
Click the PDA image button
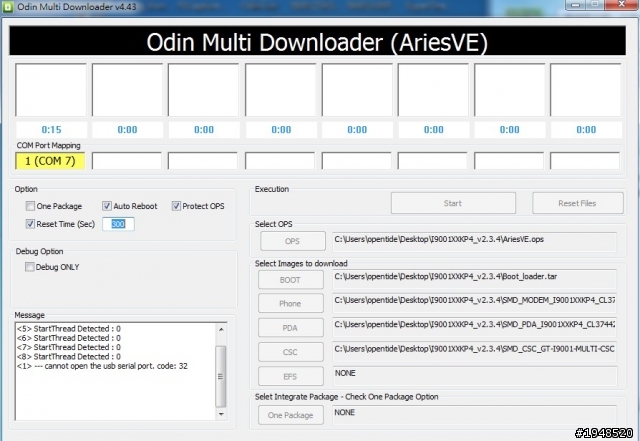(x=290, y=328)
